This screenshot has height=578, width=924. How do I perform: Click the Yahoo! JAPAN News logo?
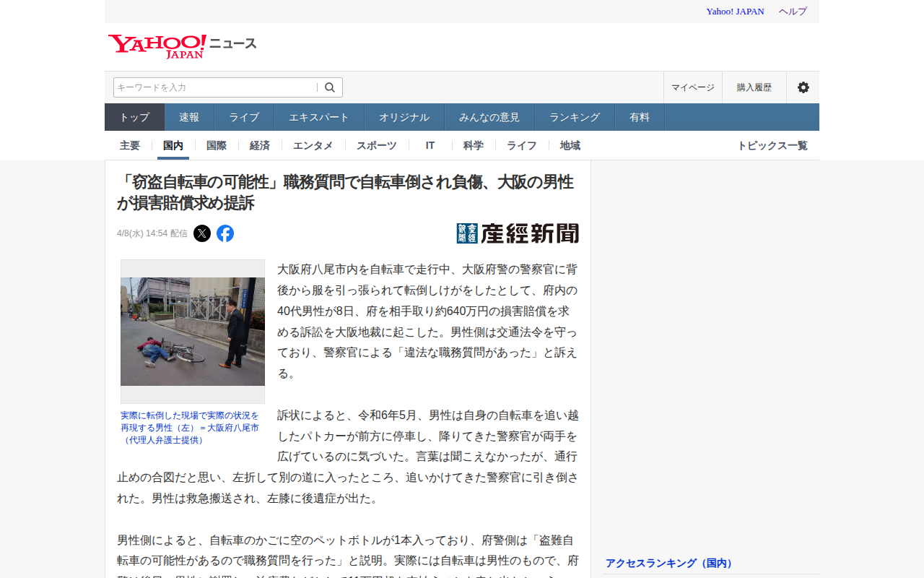(182, 46)
